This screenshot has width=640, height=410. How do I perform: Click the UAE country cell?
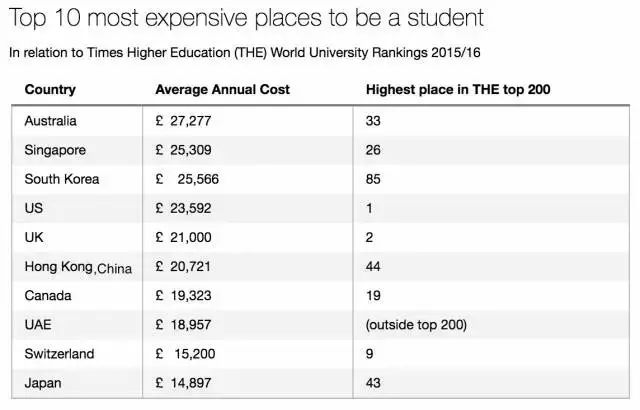pyautogui.click(x=38, y=326)
